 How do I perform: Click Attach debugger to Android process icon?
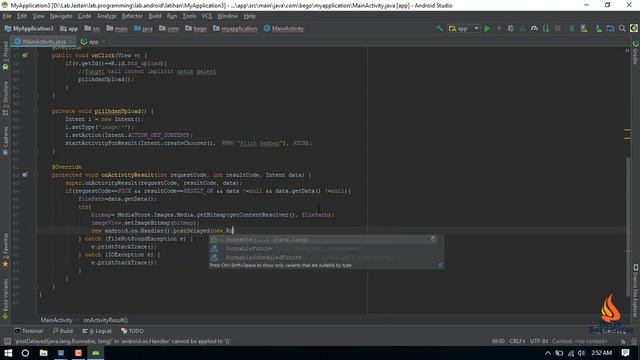tap(546, 29)
